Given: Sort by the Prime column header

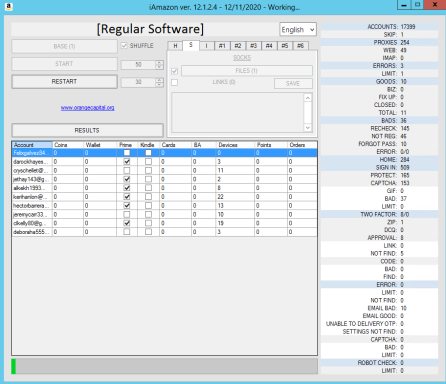Looking at the screenshot, I should [127, 145].
